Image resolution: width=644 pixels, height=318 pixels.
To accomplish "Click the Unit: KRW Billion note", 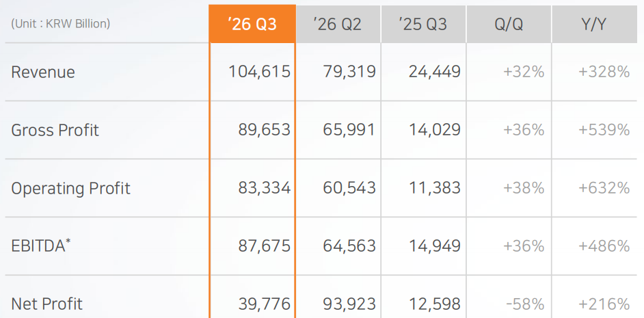I will coord(60,24).
